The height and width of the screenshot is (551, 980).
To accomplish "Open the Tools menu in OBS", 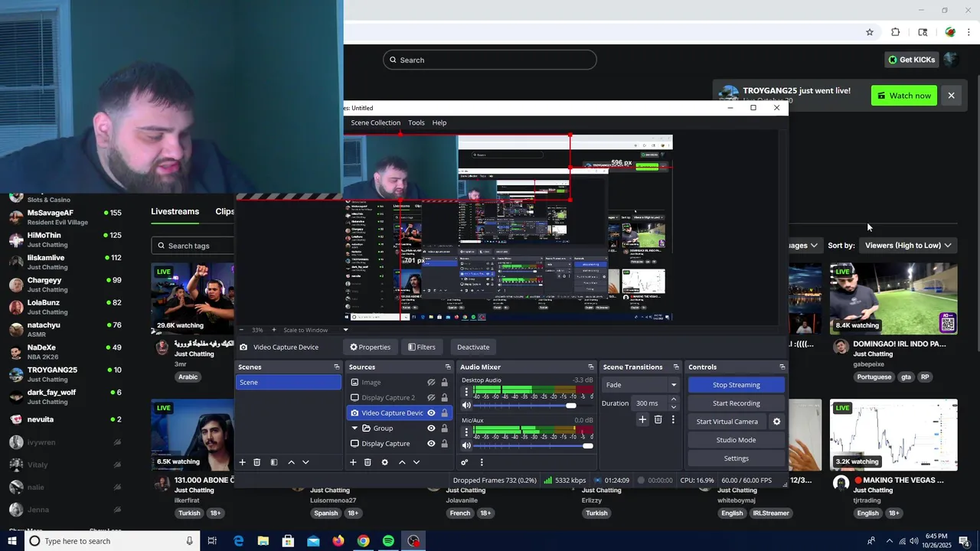I will [416, 122].
